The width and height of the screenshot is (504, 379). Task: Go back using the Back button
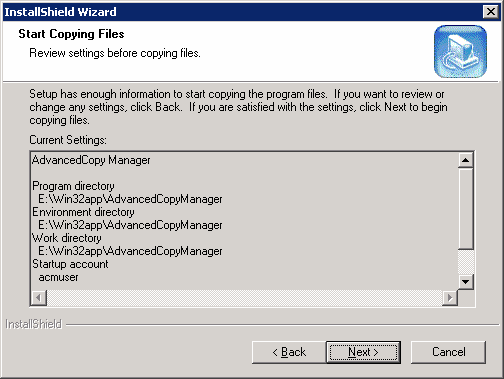pos(289,352)
